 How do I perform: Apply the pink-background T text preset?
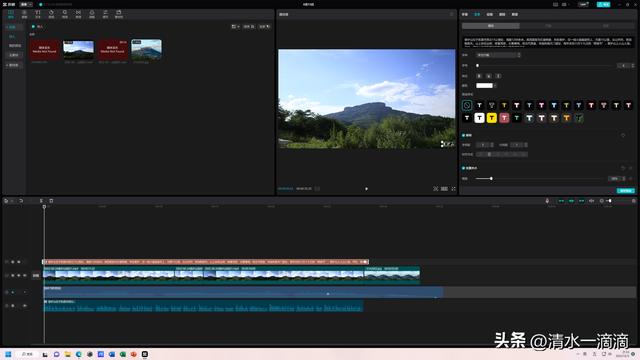pyautogui.click(x=504, y=118)
